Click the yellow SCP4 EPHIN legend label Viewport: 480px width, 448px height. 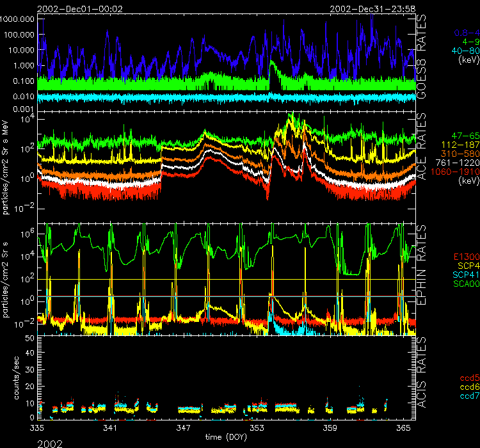467,266
